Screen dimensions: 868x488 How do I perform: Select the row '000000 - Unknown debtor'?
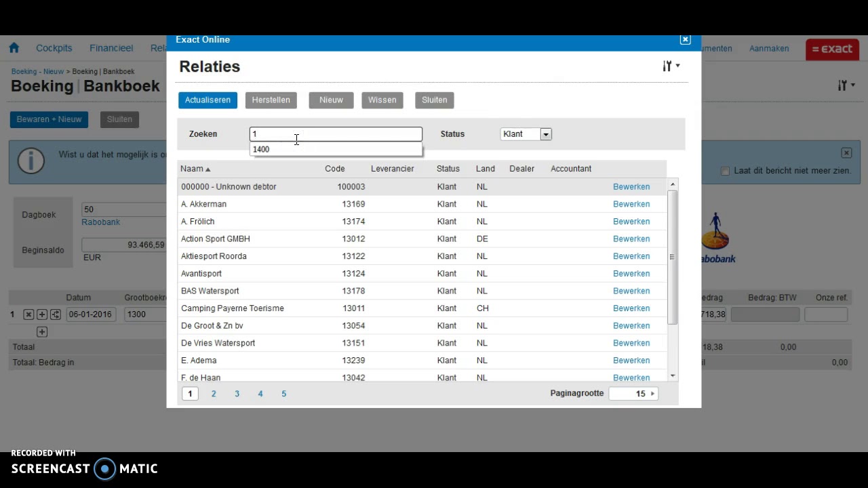[x=422, y=187]
